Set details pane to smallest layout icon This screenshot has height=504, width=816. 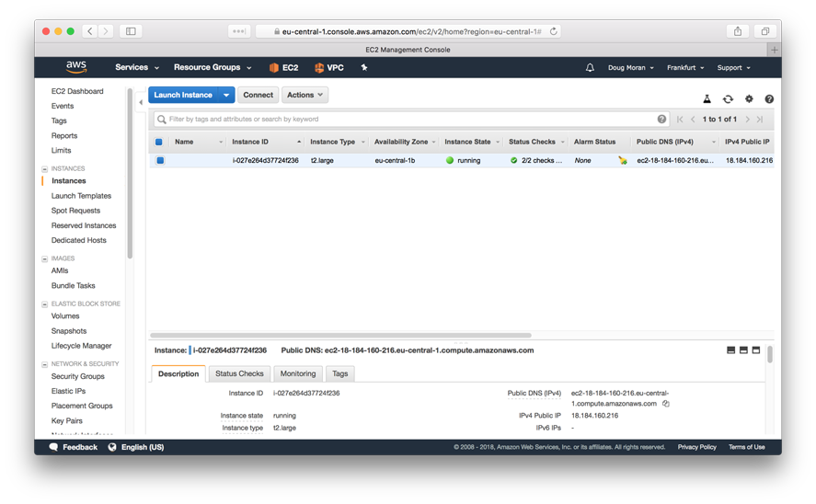coord(730,350)
